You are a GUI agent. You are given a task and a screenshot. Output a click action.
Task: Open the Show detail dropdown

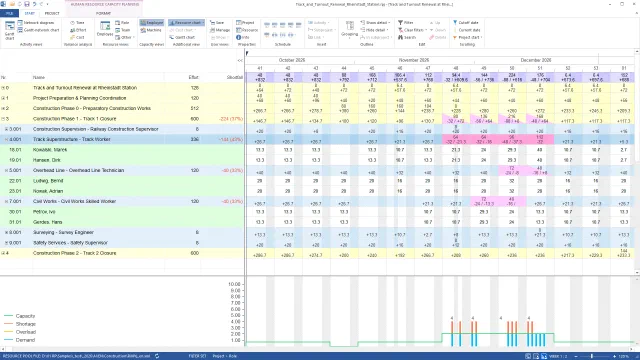pos(375,23)
